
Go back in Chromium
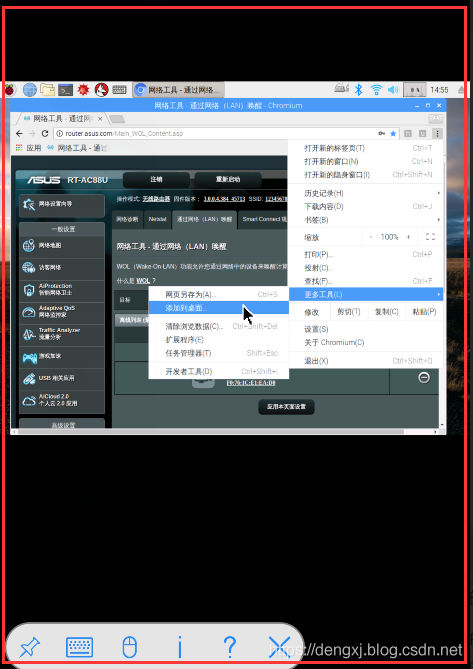(x=19, y=134)
